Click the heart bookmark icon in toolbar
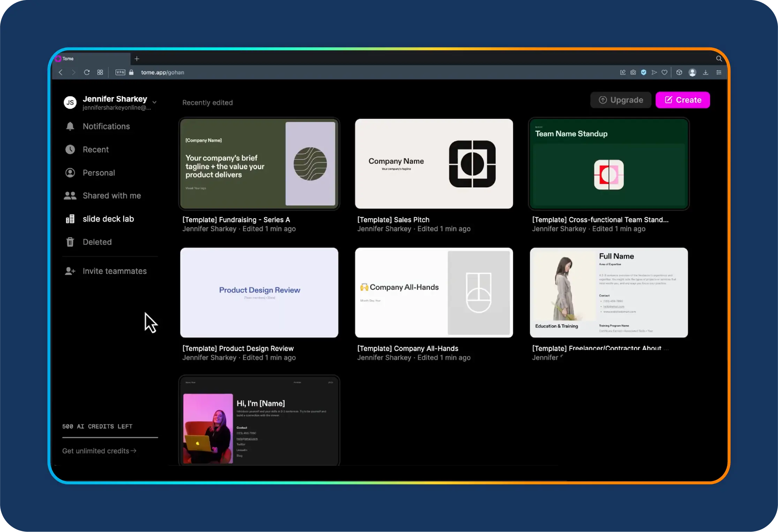This screenshot has width=778, height=532. click(665, 72)
